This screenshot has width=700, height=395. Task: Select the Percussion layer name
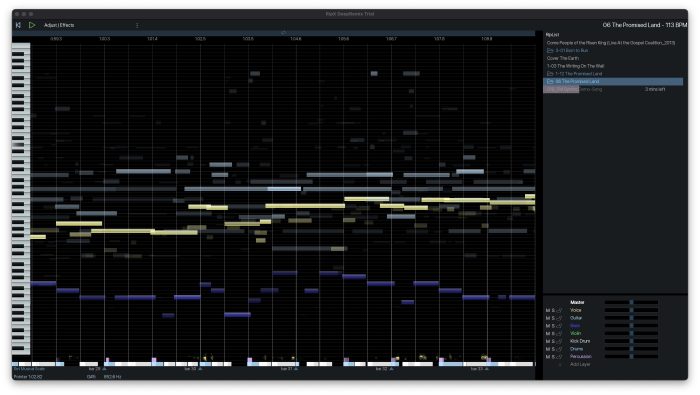(581, 357)
